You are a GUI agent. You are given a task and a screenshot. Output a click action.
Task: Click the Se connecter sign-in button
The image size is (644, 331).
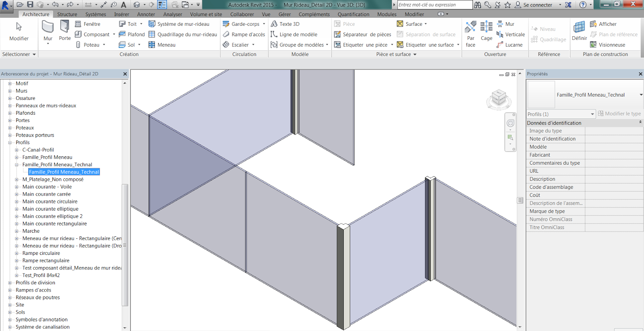coord(537,5)
